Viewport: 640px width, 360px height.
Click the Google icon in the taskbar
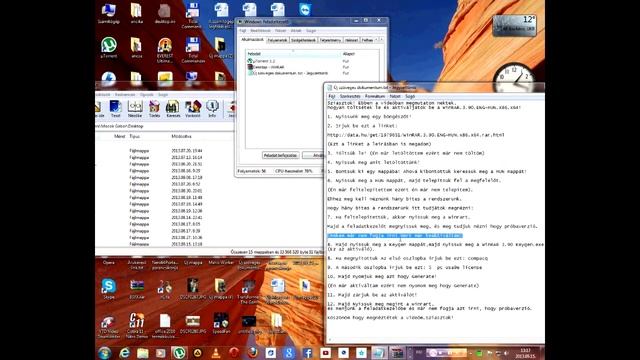289,353
